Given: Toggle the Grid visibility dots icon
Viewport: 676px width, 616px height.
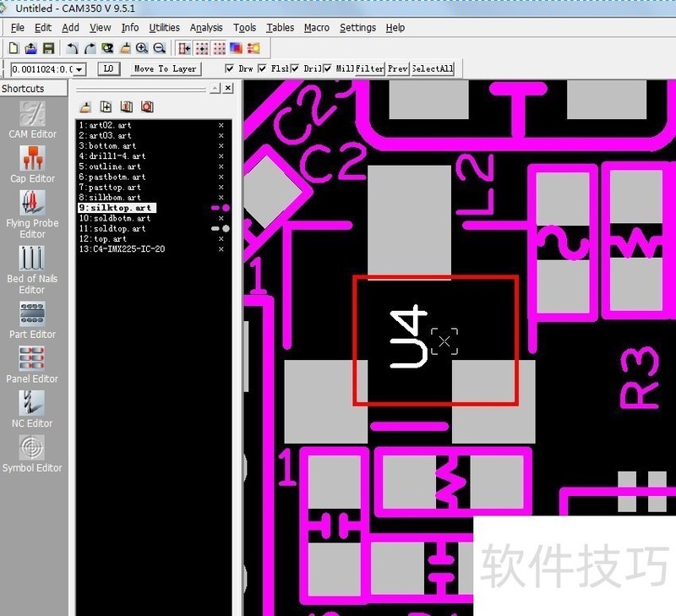Looking at the screenshot, I should tap(219, 48).
